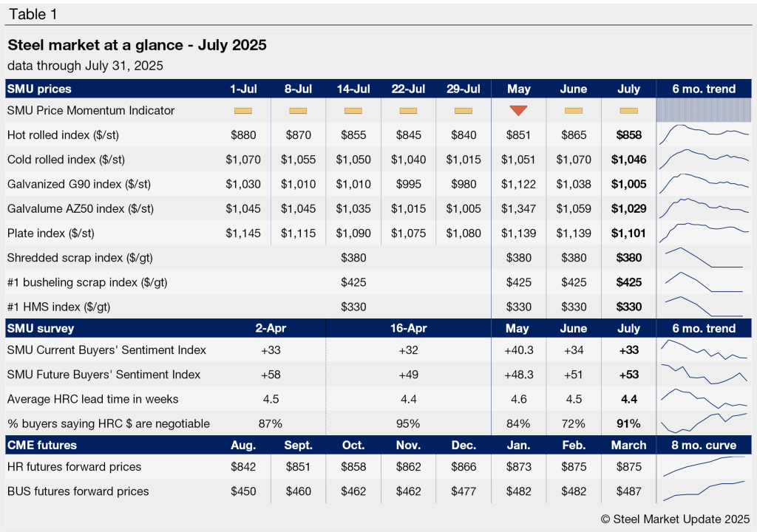Click the July hot rolled value $858
This screenshot has height=532, width=757.
coord(628,135)
